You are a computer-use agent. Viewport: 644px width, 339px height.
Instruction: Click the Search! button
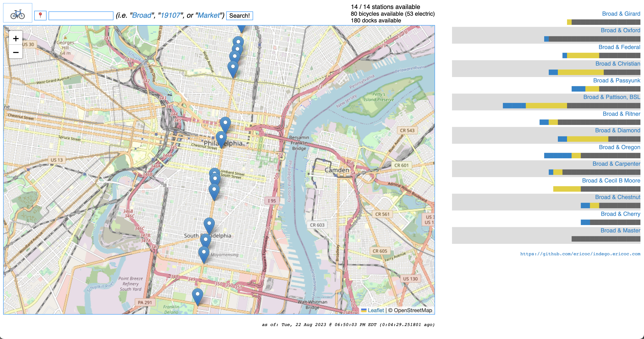239,15
